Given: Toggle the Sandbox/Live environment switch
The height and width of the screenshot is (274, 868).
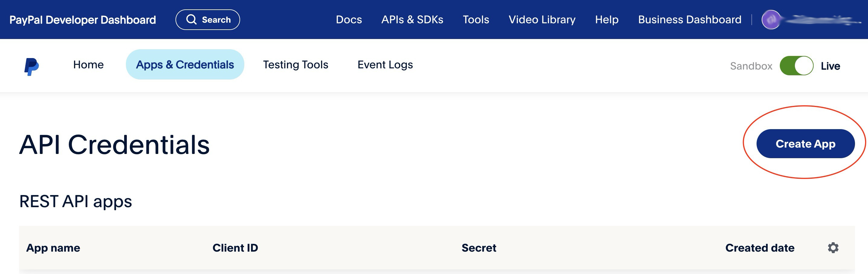Looking at the screenshot, I should pos(796,66).
